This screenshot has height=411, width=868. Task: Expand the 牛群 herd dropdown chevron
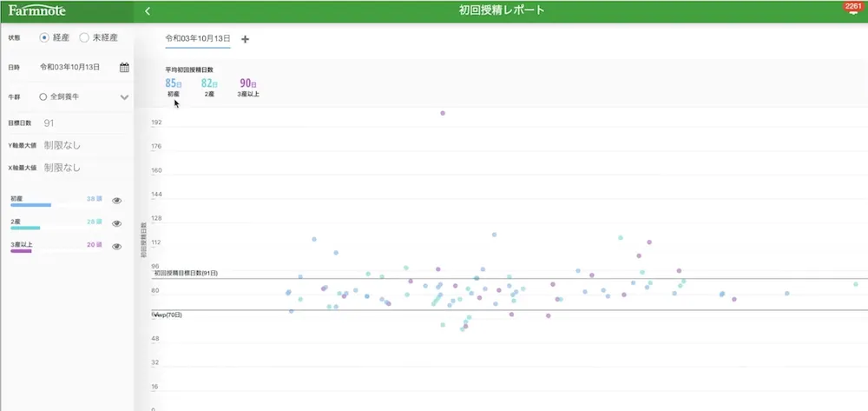click(124, 97)
